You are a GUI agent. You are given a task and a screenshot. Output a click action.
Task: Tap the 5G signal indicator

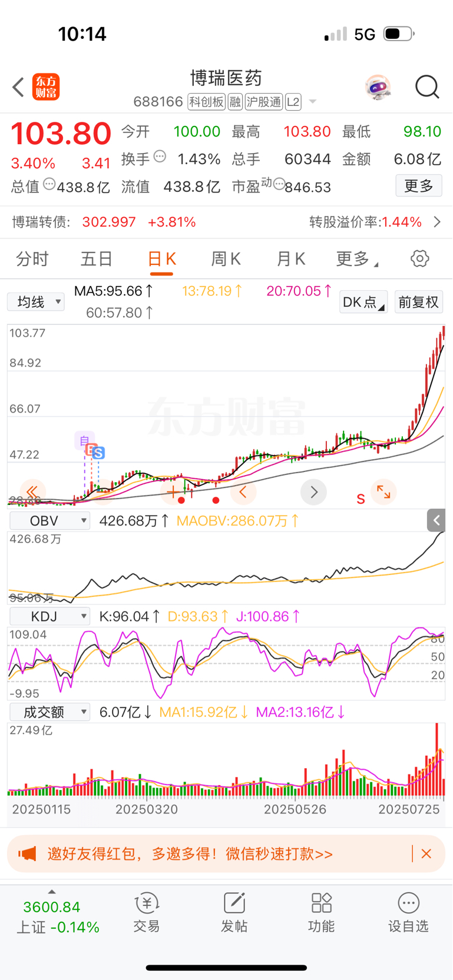coord(365,34)
